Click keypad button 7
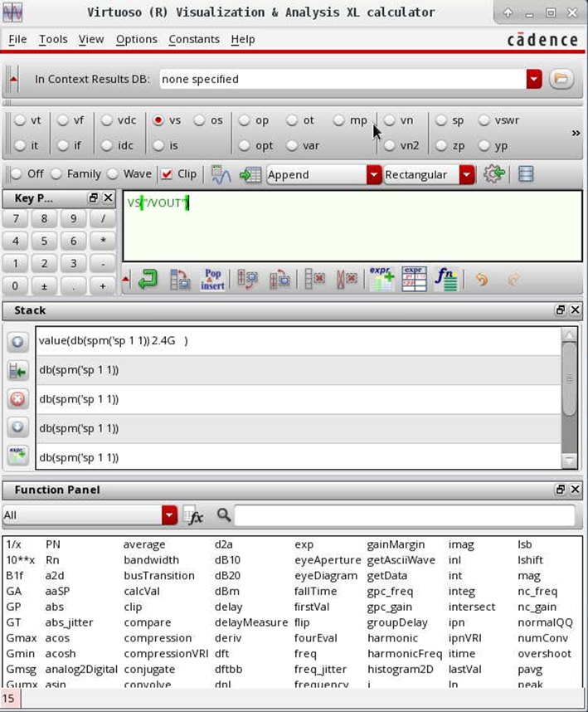The width and height of the screenshot is (588, 712). click(16, 219)
